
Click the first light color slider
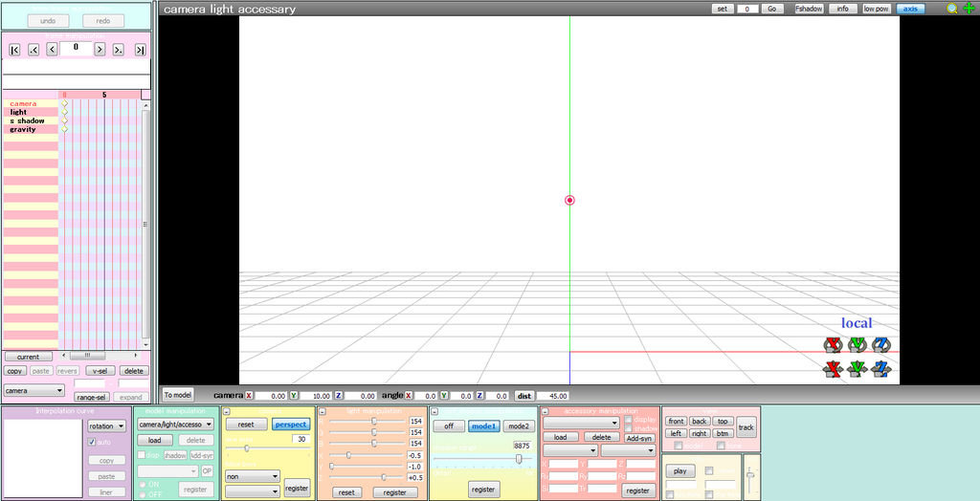click(x=367, y=422)
